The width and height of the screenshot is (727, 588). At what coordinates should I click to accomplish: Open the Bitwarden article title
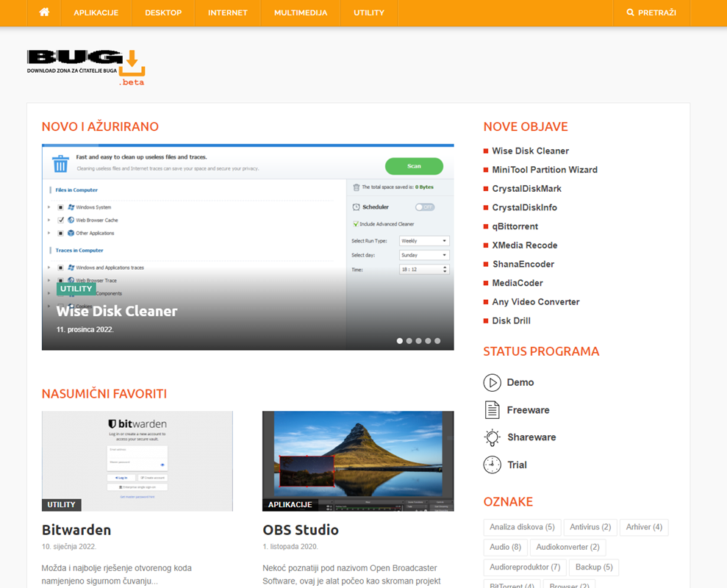76,530
